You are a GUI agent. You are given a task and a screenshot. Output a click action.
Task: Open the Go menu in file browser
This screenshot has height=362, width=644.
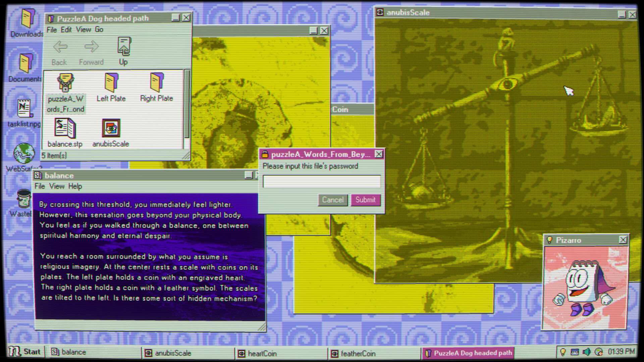click(99, 29)
